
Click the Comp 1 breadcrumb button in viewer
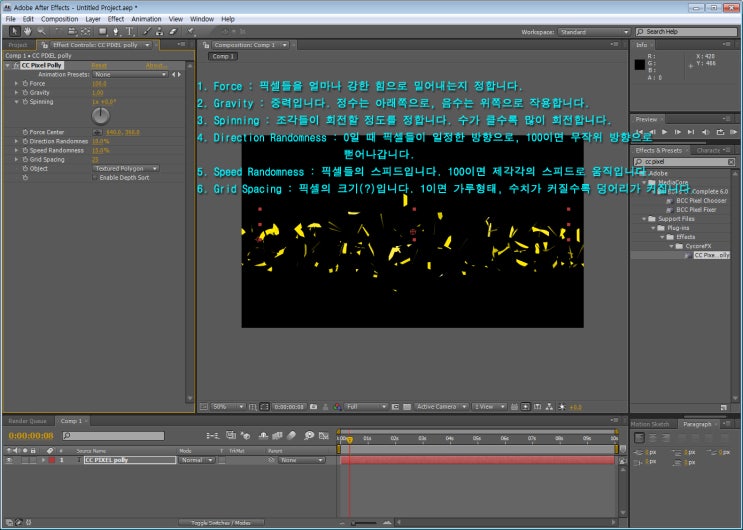(x=223, y=56)
